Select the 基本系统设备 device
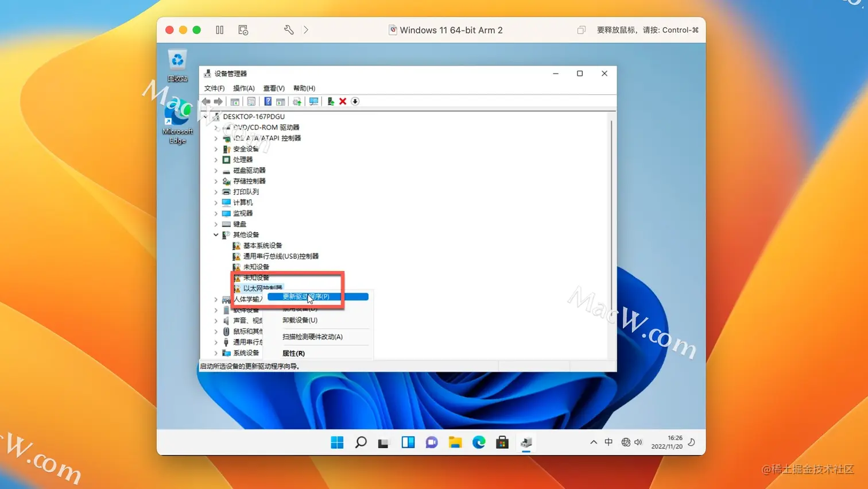This screenshot has width=868, height=489. pyautogui.click(x=262, y=245)
